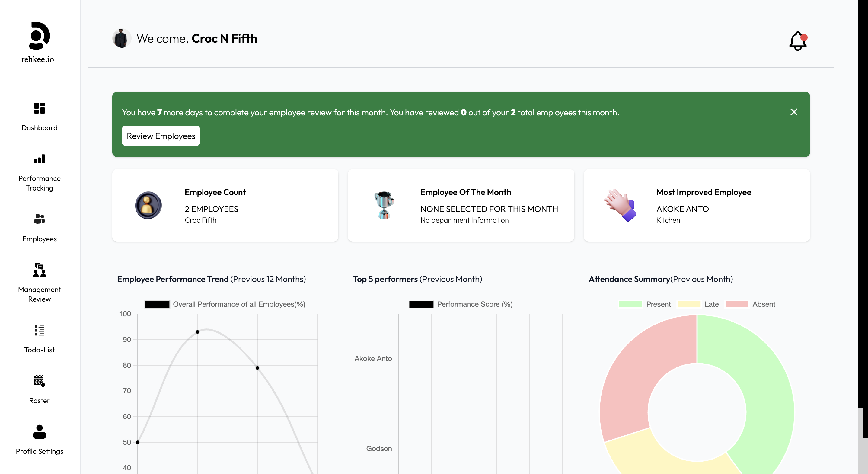Viewport: 868px width, 474px height.
Task: Go to Roster menu label
Action: click(40, 401)
